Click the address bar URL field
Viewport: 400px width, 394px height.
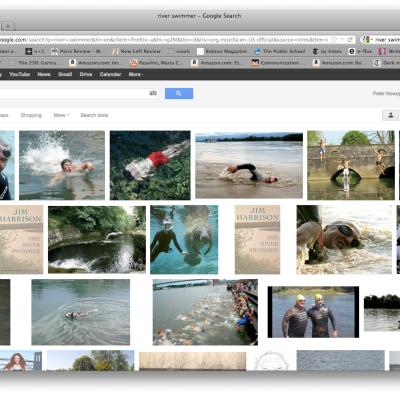tap(163, 40)
